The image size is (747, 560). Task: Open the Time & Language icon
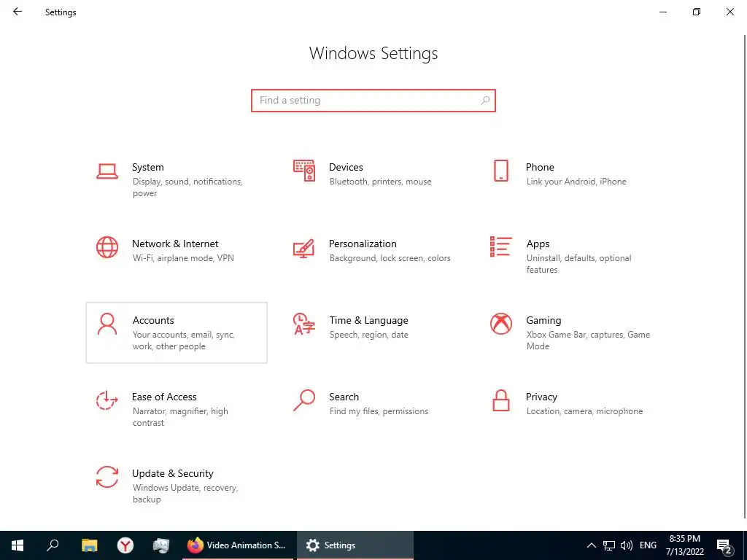[x=304, y=324]
